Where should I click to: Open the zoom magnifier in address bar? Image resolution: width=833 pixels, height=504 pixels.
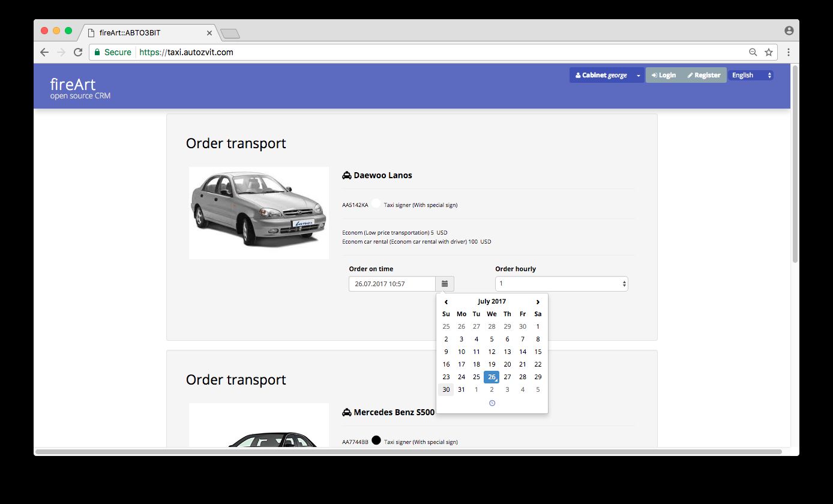tap(753, 52)
